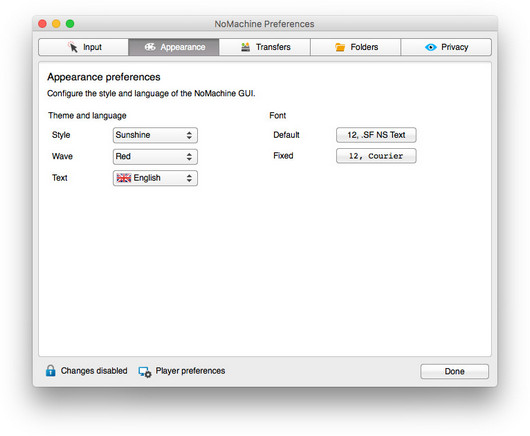Click the Font section label

[278, 116]
